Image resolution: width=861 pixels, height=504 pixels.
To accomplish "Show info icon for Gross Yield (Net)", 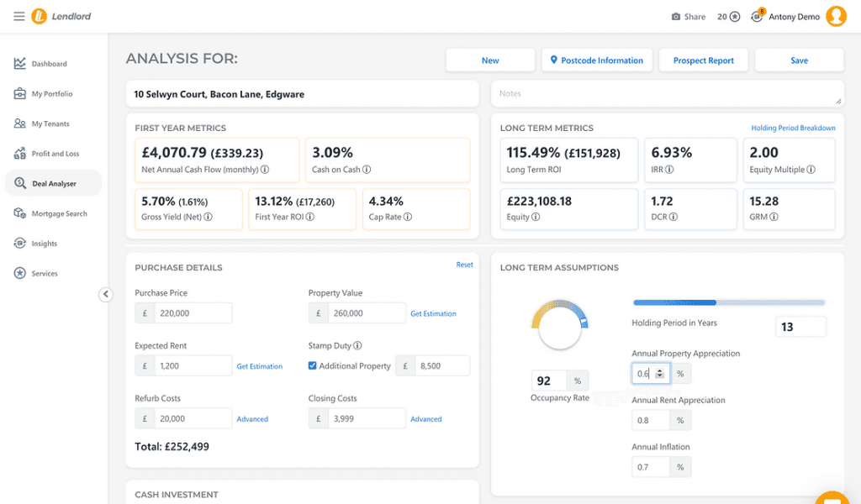I will (209, 217).
